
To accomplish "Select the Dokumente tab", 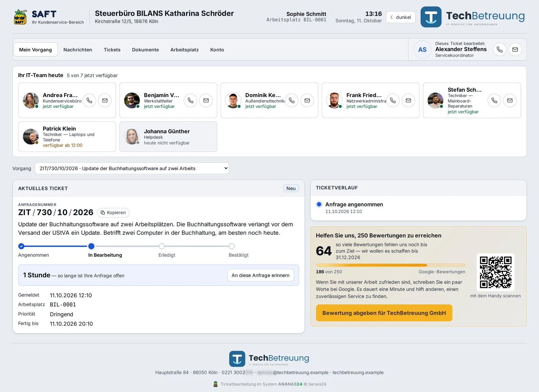I will coord(145,50).
